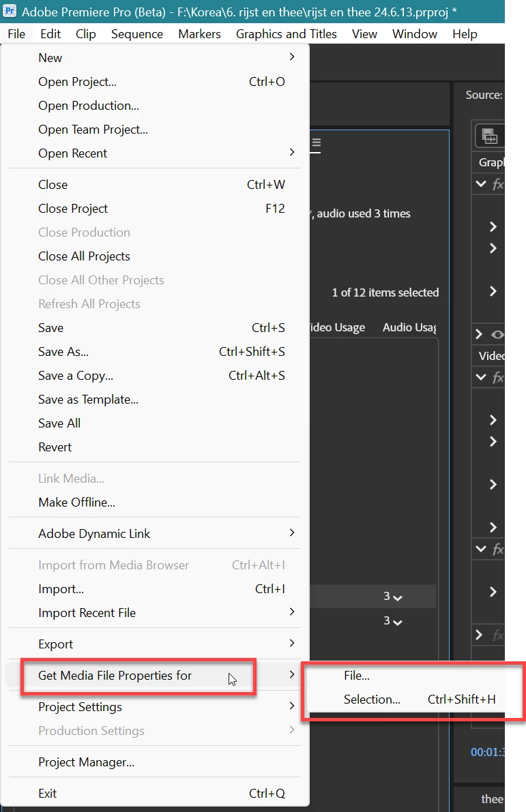Expand the Project Settings submenu
The width and height of the screenshot is (526, 812).
tap(155, 707)
